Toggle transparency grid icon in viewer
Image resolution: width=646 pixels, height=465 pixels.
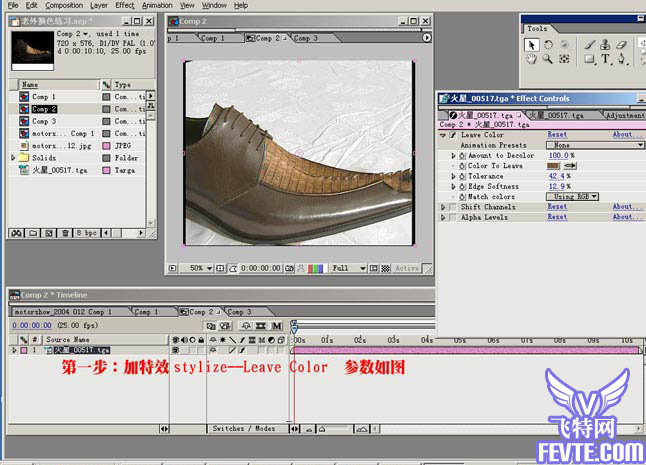[385, 269]
